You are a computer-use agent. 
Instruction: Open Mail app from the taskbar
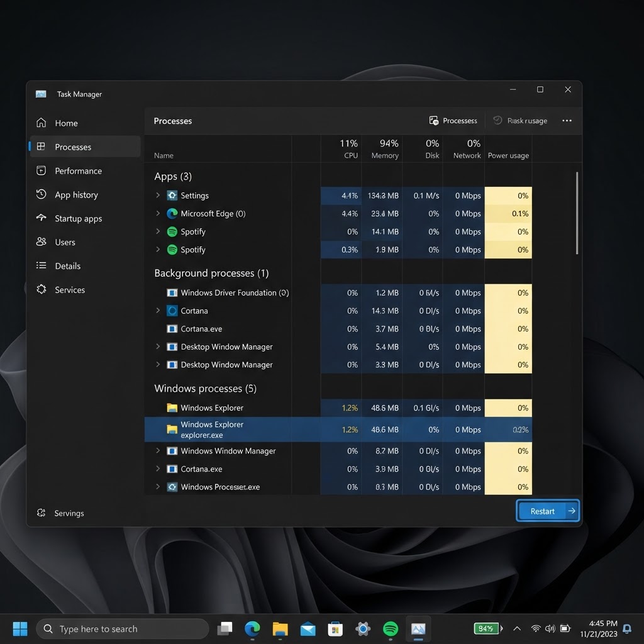coord(308,628)
